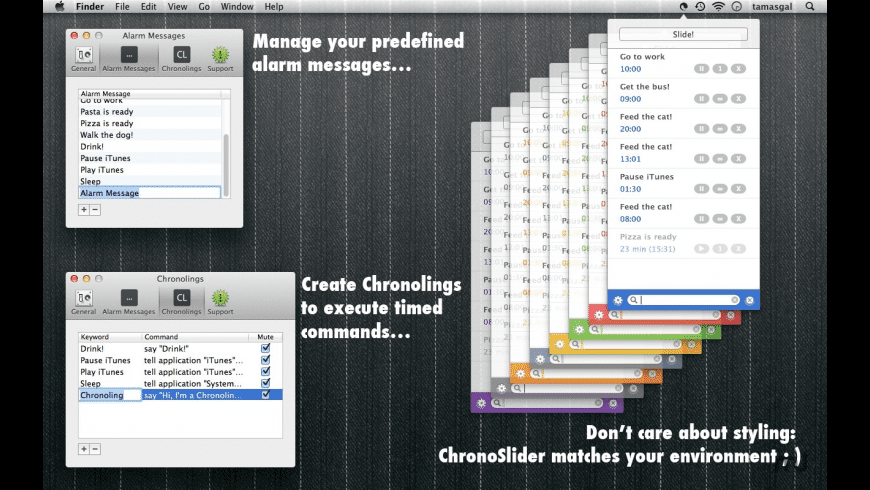Open Support pane in Alarm Messages window
Screen dimensions: 870x490
pos(220,59)
